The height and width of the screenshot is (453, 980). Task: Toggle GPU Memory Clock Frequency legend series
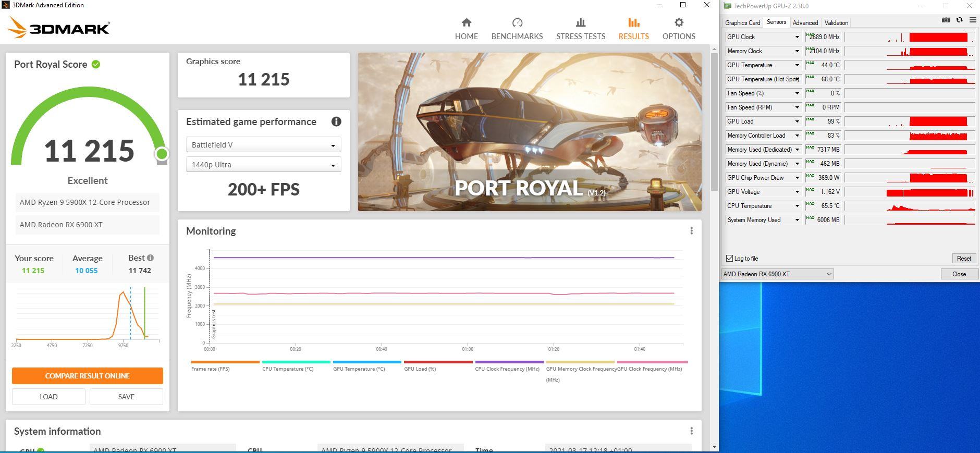(580, 371)
